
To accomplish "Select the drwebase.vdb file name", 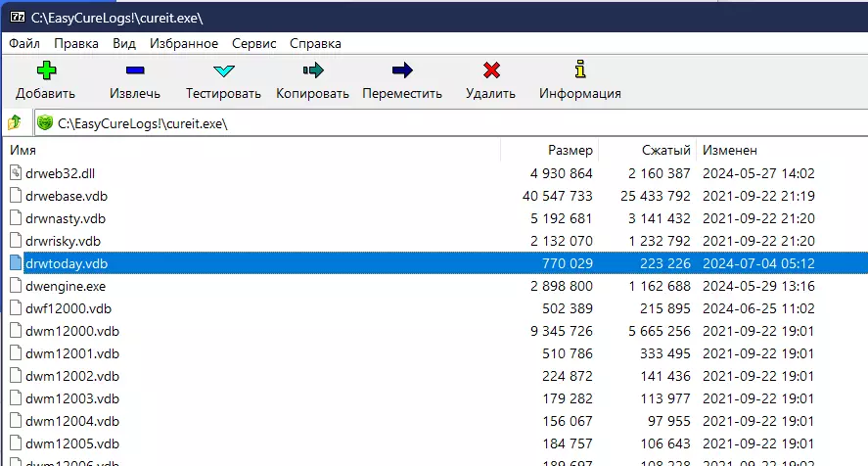I will (x=67, y=196).
